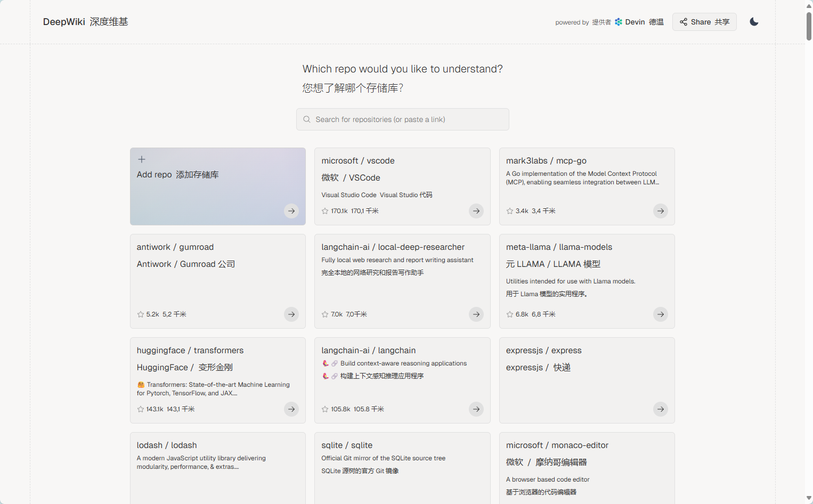
Task: Open the lodash / lodash card
Action: (x=218, y=468)
